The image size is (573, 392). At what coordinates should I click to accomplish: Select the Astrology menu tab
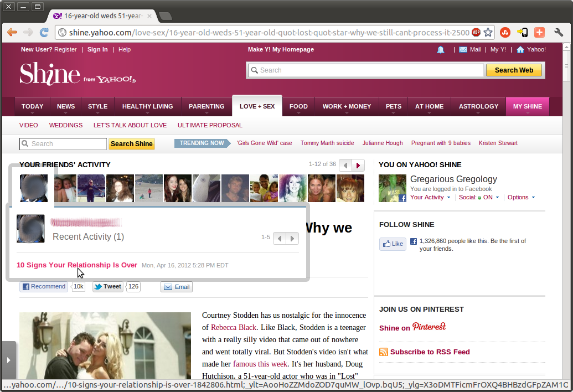point(478,106)
